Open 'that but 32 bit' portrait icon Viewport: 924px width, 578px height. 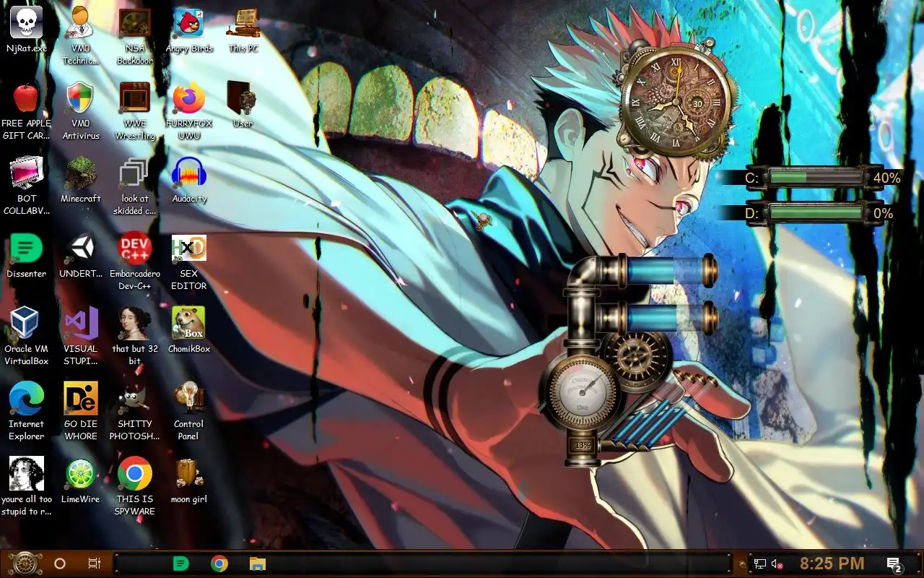134,323
